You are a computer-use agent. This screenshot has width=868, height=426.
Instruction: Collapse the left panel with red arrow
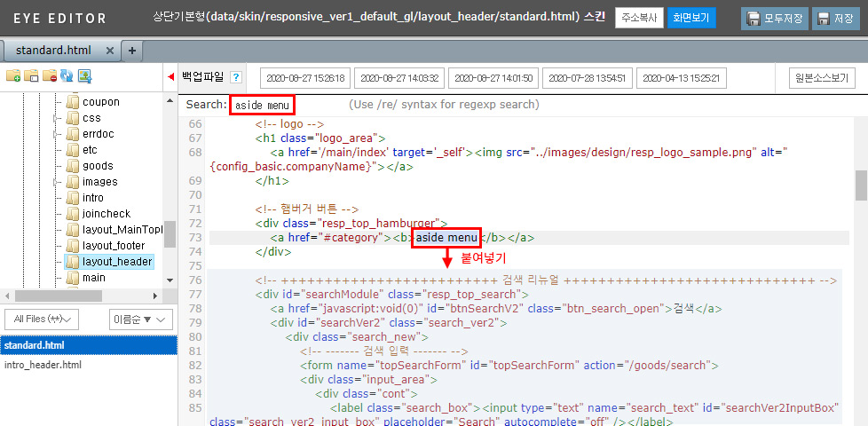(x=170, y=77)
